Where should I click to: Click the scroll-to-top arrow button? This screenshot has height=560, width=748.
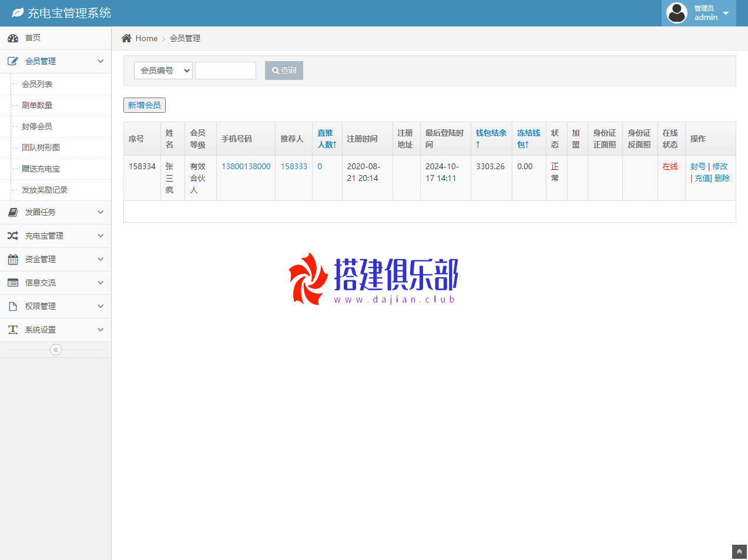pyautogui.click(x=739, y=552)
